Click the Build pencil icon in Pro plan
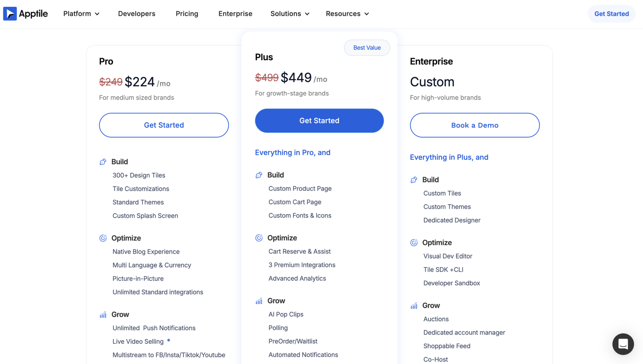The height and width of the screenshot is (364, 643). pyautogui.click(x=103, y=162)
